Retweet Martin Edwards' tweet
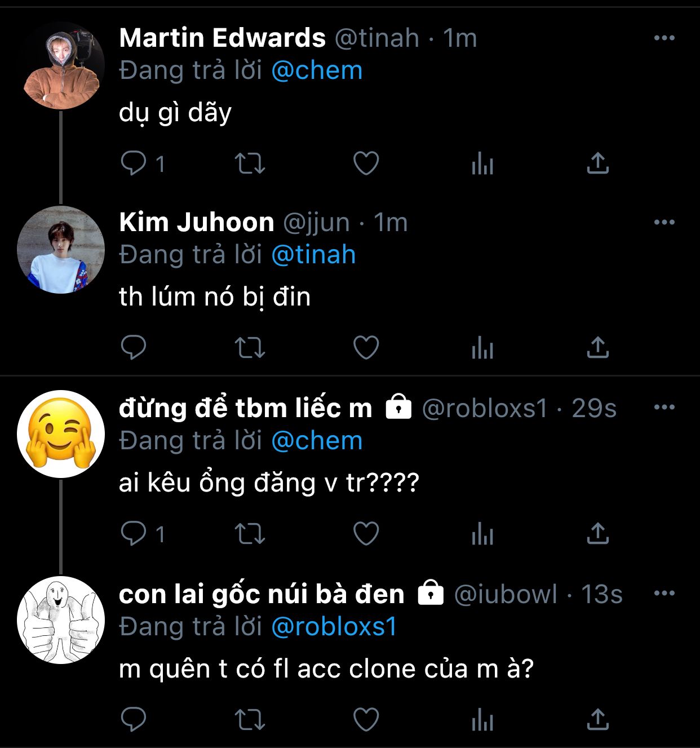The height and width of the screenshot is (748, 700). [250, 163]
